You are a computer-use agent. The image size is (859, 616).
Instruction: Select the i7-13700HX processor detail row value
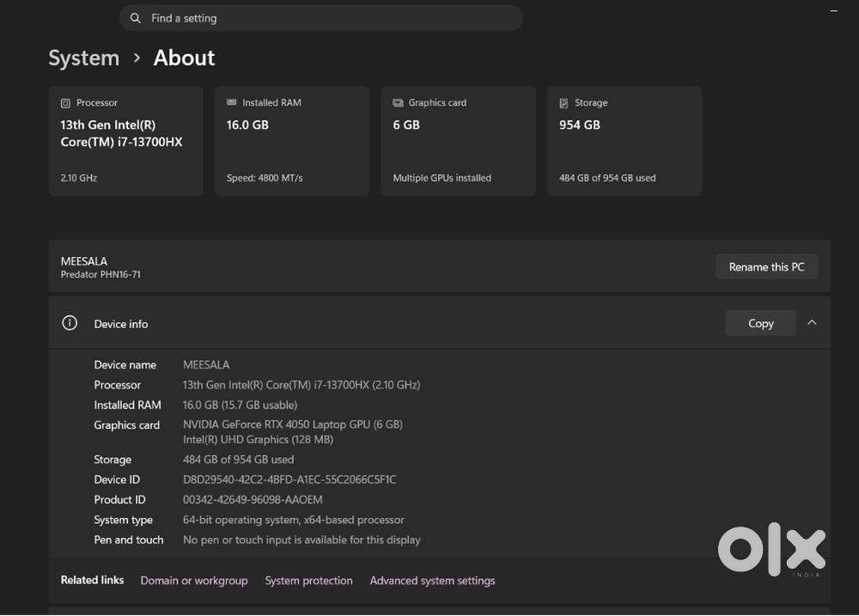click(x=302, y=385)
